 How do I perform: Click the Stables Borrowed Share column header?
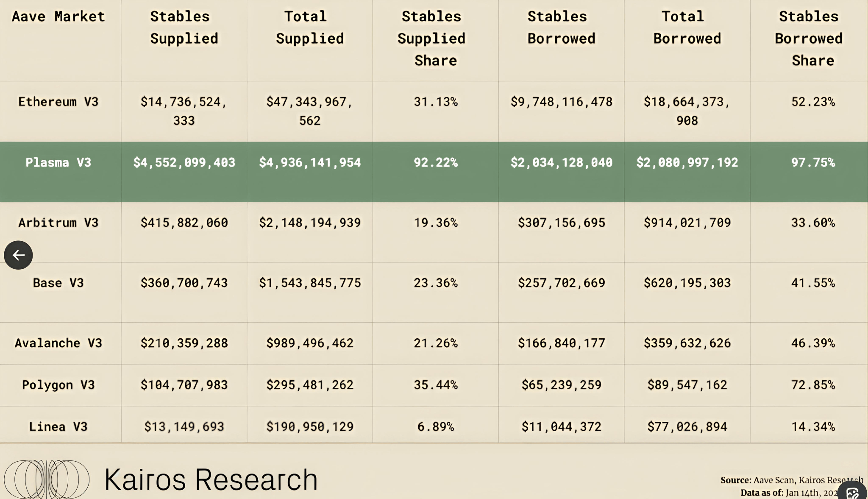[809, 39]
